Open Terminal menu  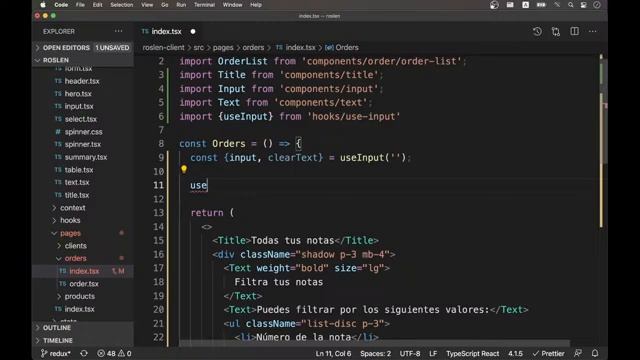point(204,5)
